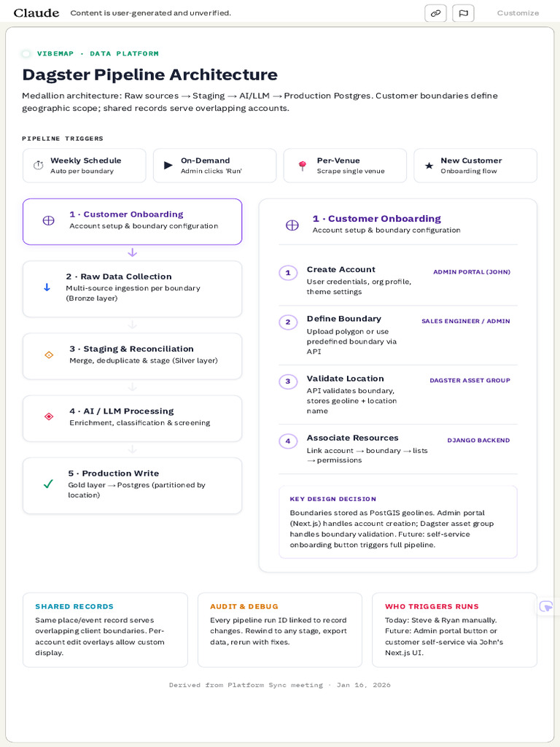Click the 'Dagster Pipeline Architecture' title
The image size is (560, 747).
coord(150,75)
